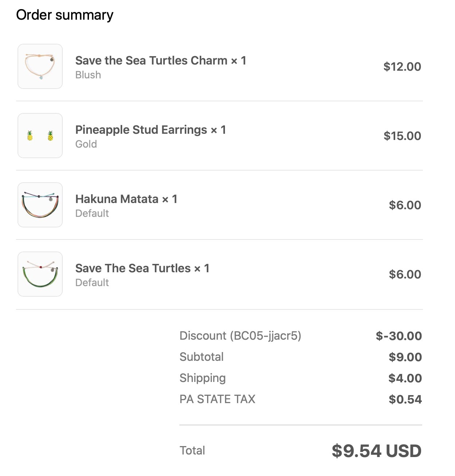This screenshot has width=455, height=476.
Task: Click the PA STATE TAX label
Action: [x=217, y=399]
